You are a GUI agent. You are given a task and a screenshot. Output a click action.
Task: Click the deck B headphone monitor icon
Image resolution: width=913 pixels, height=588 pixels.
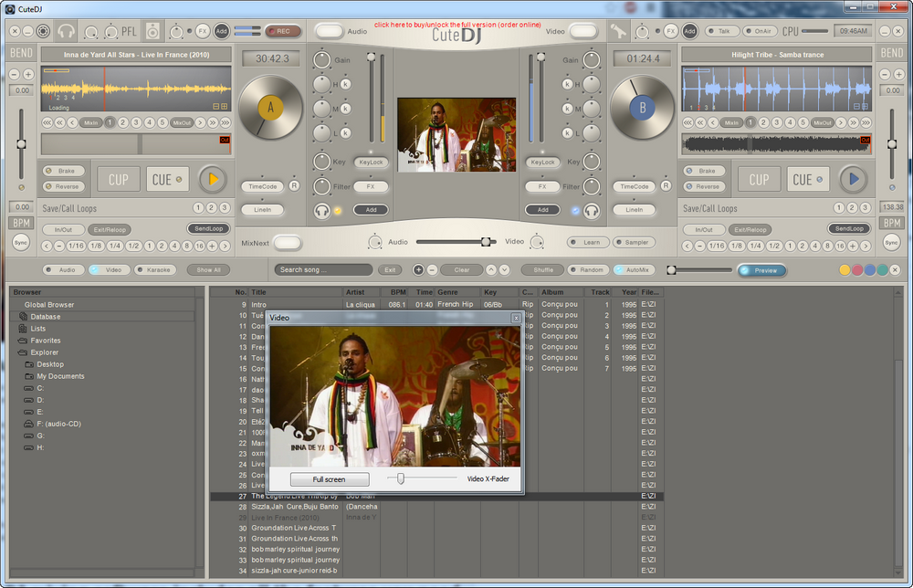click(592, 210)
